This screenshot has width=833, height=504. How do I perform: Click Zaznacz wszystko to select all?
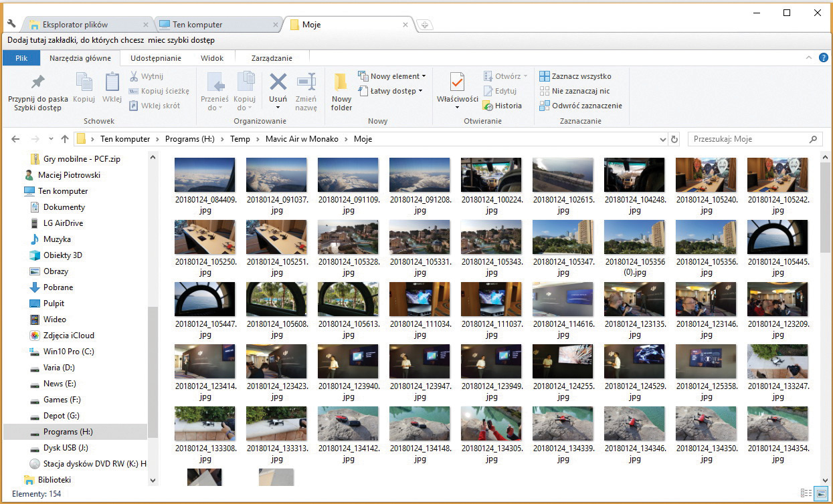click(x=575, y=76)
